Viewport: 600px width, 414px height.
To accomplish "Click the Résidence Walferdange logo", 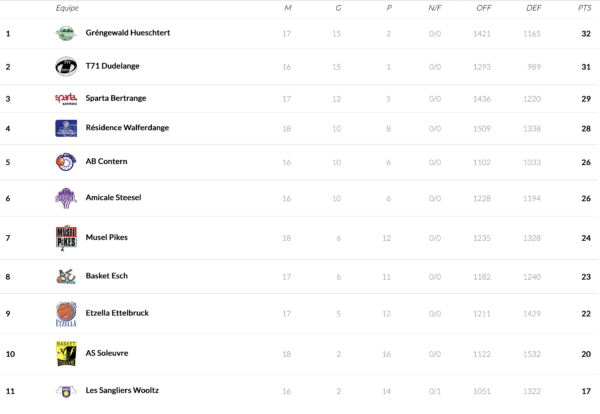I will pyautogui.click(x=66, y=128).
